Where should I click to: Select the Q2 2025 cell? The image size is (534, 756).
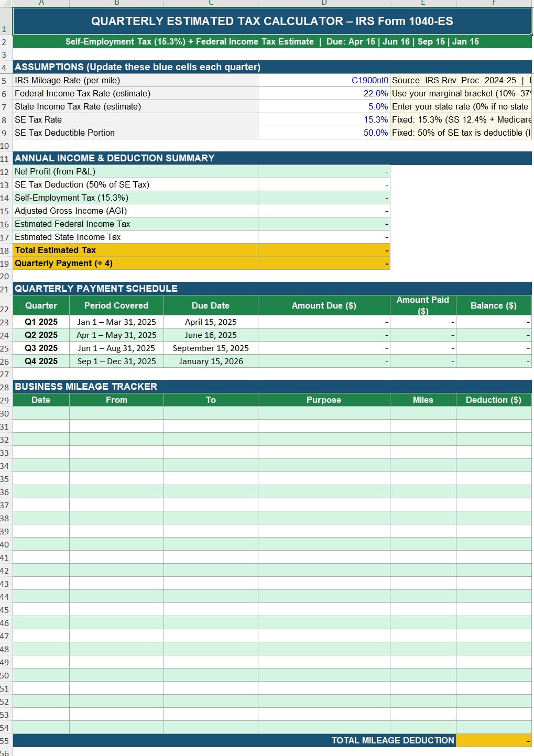pyautogui.click(x=41, y=335)
